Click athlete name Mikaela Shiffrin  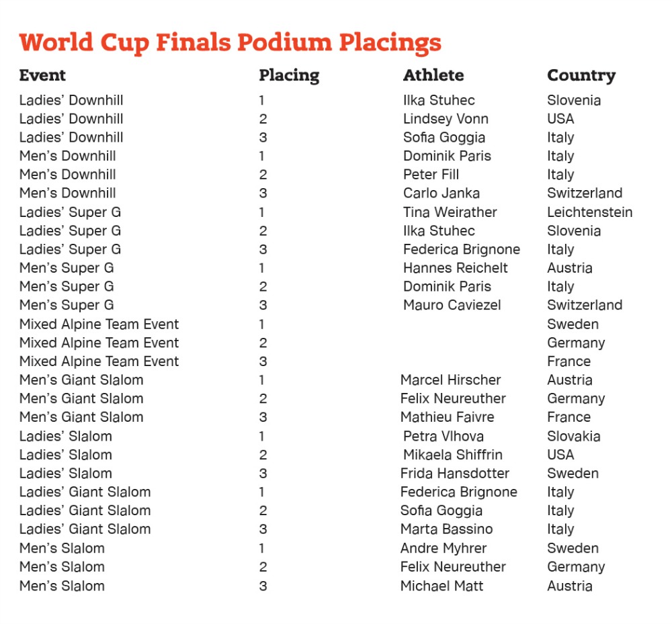click(x=452, y=455)
